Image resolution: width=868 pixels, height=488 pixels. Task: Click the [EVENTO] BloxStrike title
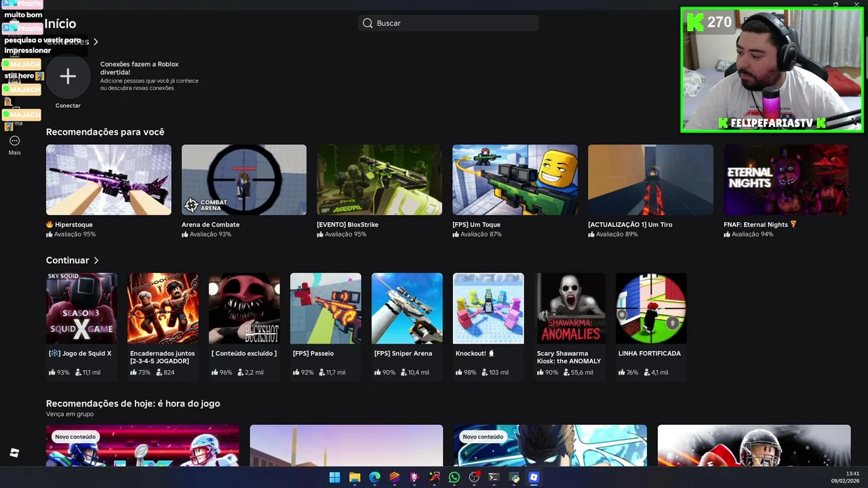click(347, 224)
